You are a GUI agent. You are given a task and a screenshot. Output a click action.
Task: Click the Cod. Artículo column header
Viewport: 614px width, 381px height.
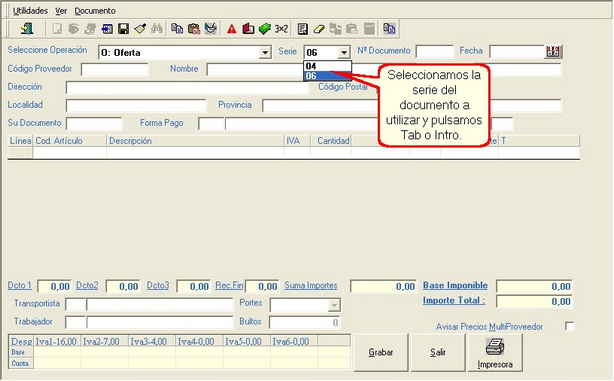tap(70, 141)
